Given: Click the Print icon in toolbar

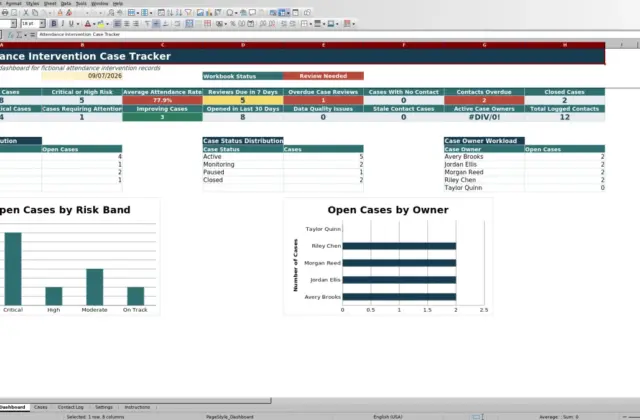Looking at the screenshot, I should click(5, 13).
